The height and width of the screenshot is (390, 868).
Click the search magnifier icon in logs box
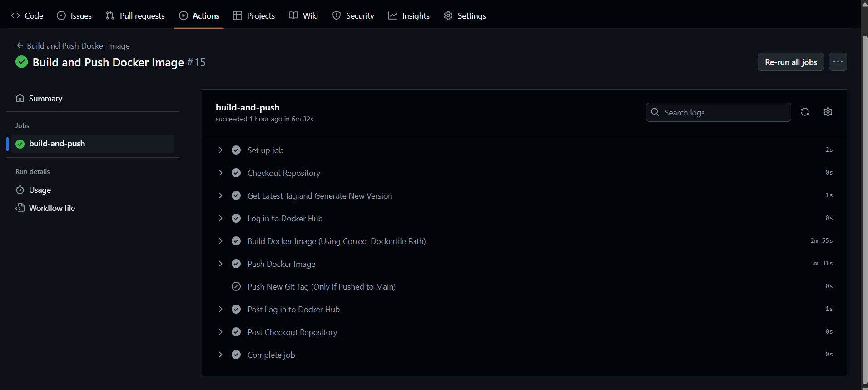point(655,112)
